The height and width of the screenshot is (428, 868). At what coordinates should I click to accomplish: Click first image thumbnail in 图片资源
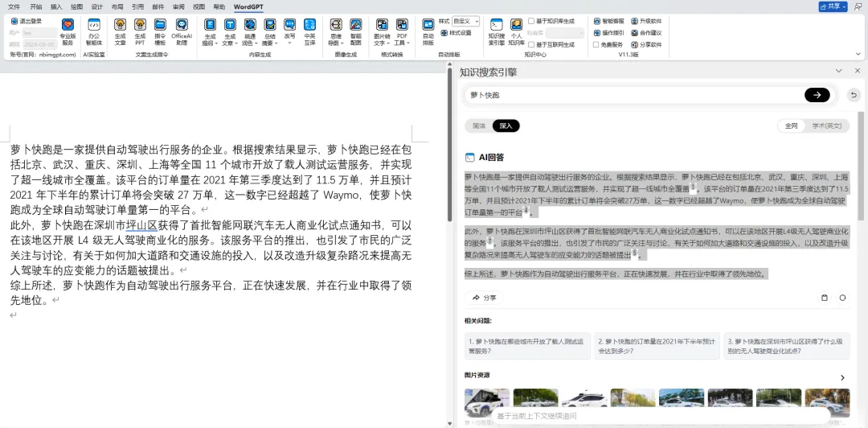click(487, 402)
